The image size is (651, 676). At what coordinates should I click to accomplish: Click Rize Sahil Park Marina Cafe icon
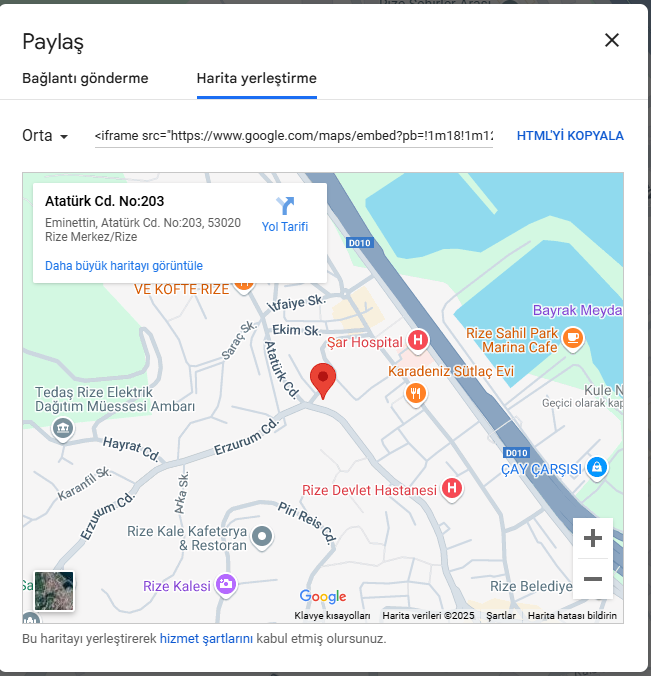coord(573,338)
